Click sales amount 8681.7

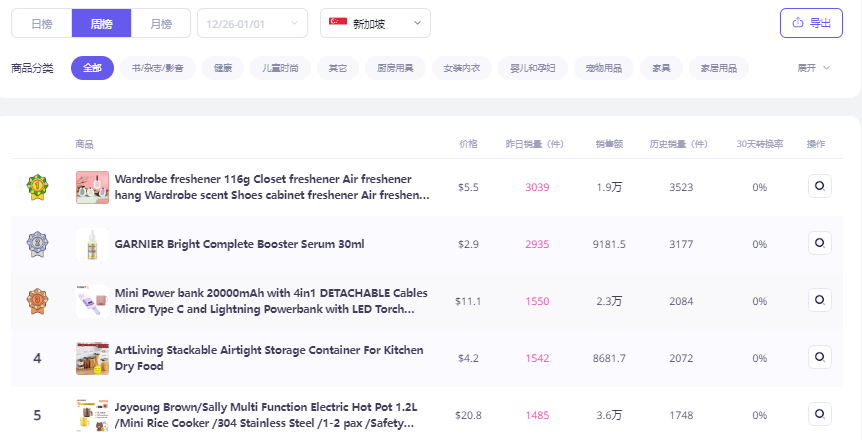pyautogui.click(x=609, y=358)
